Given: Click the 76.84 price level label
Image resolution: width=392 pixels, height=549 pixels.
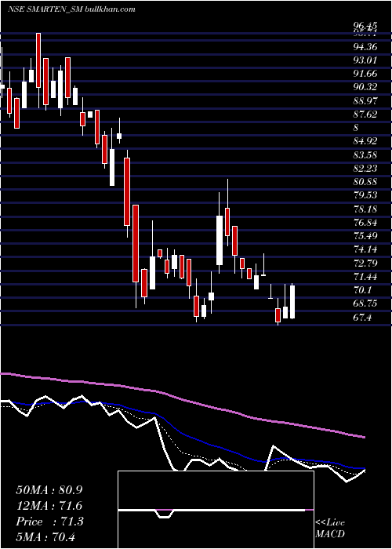Looking at the screenshot, I should (x=365, y=223).
